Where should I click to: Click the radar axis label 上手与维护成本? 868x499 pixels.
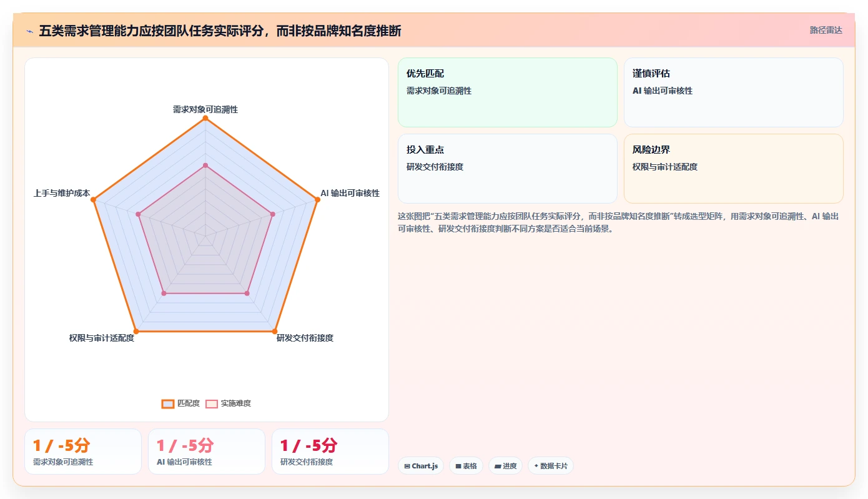pyautogui.click(x=62, y=193)
